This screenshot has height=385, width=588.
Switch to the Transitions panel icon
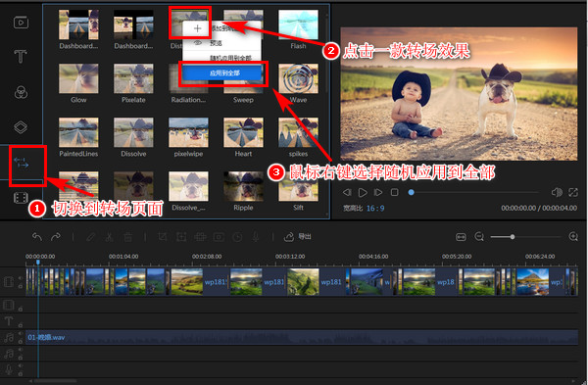21,163
